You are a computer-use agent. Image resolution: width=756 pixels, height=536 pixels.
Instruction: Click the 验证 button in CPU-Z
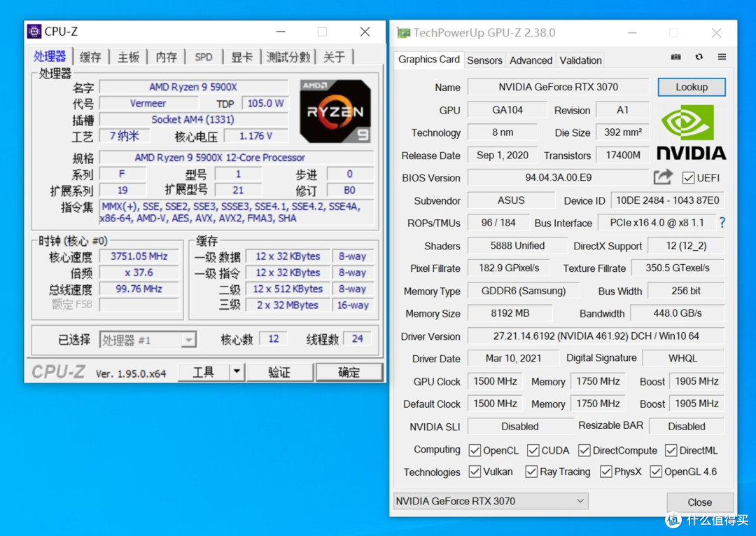coord(279,372)
